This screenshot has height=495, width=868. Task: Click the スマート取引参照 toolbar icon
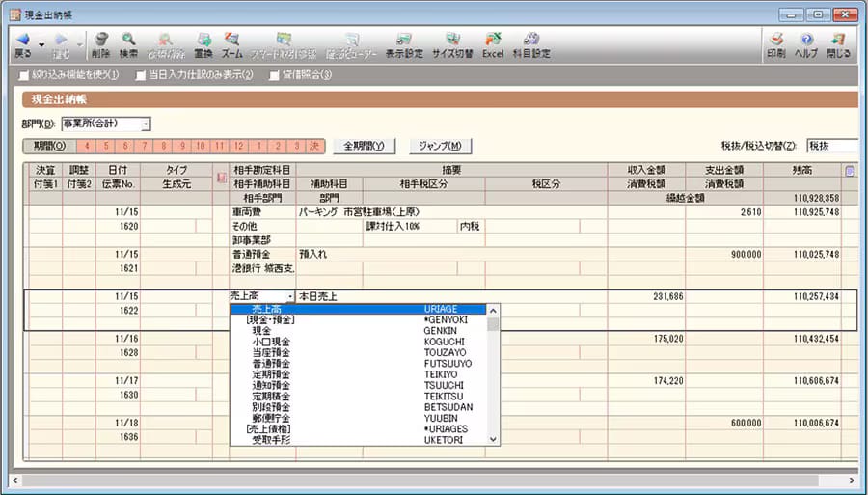click(x=284, y=40)
